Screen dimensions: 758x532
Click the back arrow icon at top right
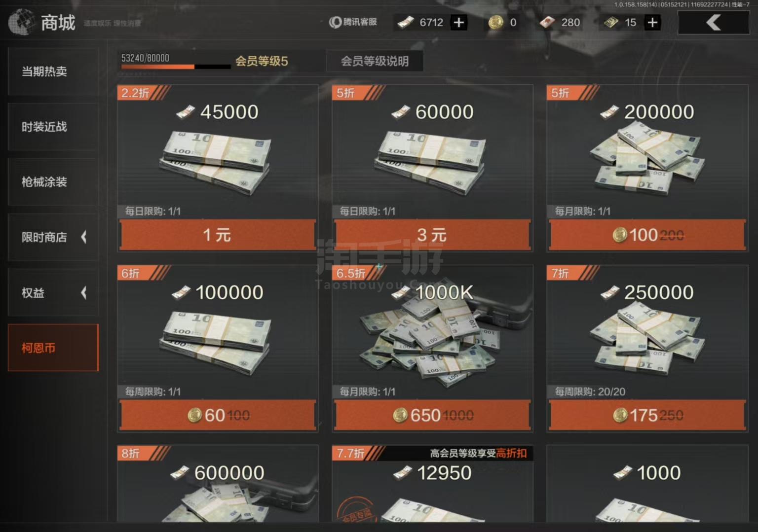click(x=714, y=22)
